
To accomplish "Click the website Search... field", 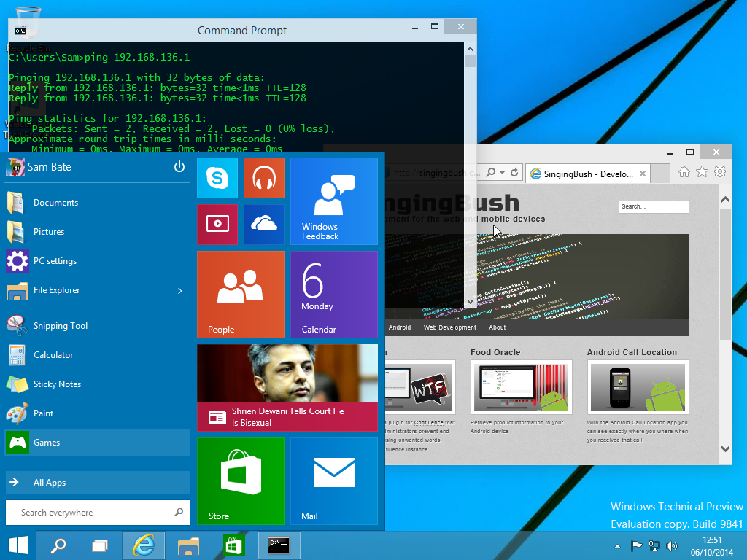I will tap(654, 206).
